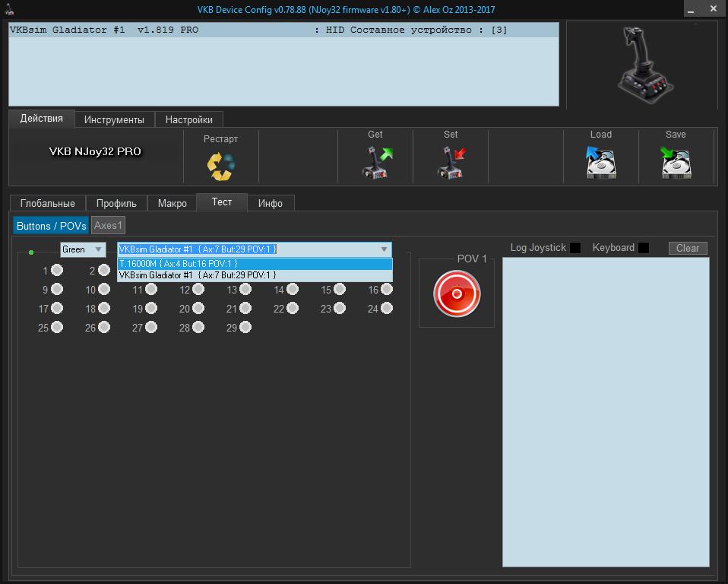Click button indicator number 19
The width and height of the screenshot is (728, 584).
tap(151, 308)
